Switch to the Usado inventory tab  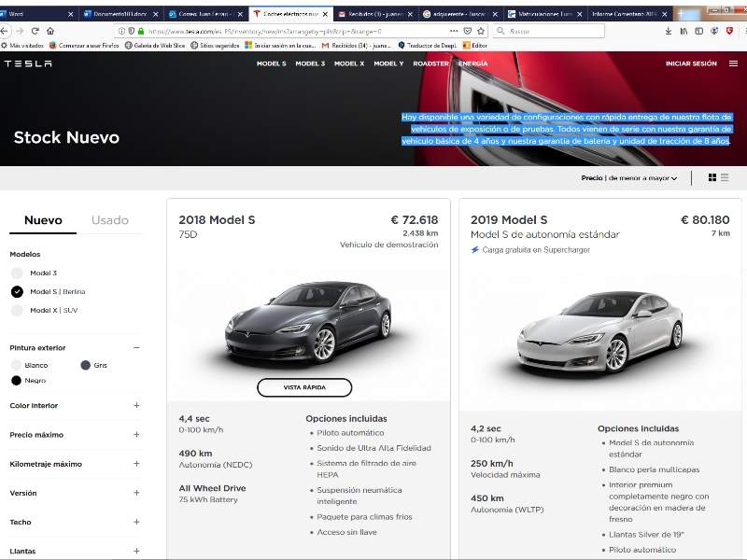click(x=110, y=220)
